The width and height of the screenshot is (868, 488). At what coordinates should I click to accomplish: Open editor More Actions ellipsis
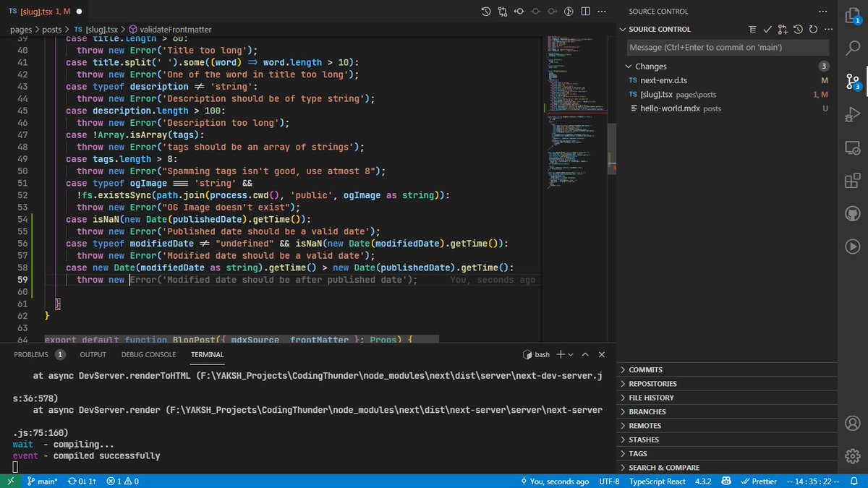coord(602,11)
